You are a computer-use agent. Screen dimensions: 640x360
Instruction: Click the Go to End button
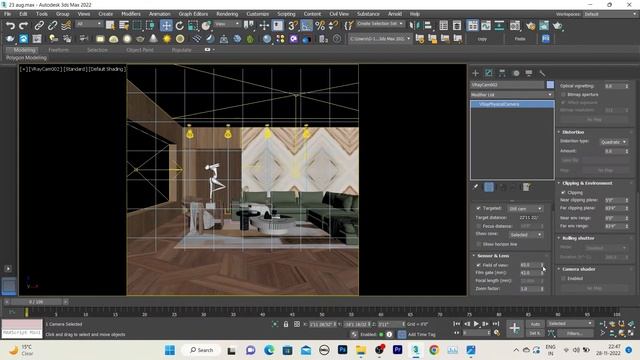coord(496,324)
